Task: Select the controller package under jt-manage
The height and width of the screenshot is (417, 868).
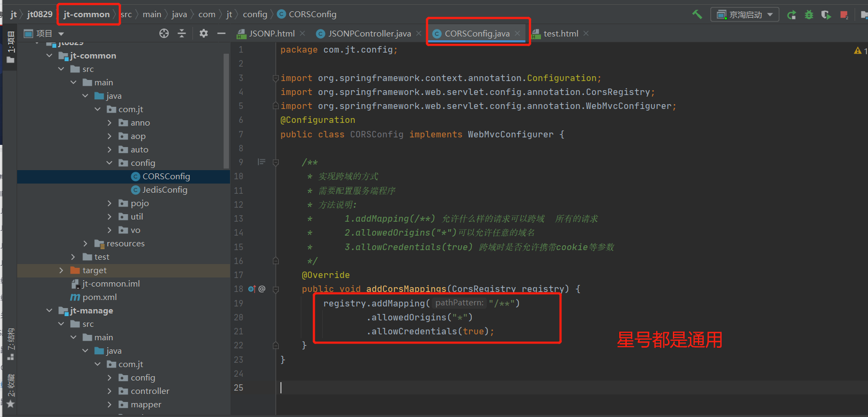Action: click(144, 391)
